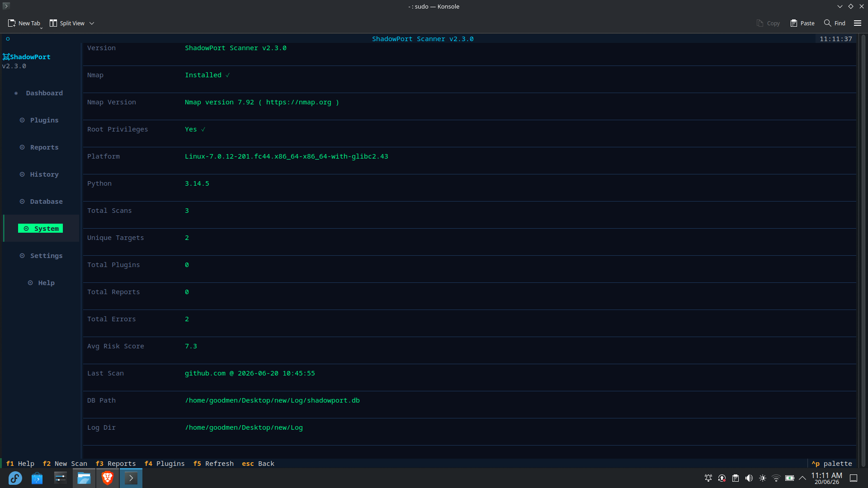Click the Paste toolbar button
This screenshot has height=488, width=868.
[x=802, y=23]
